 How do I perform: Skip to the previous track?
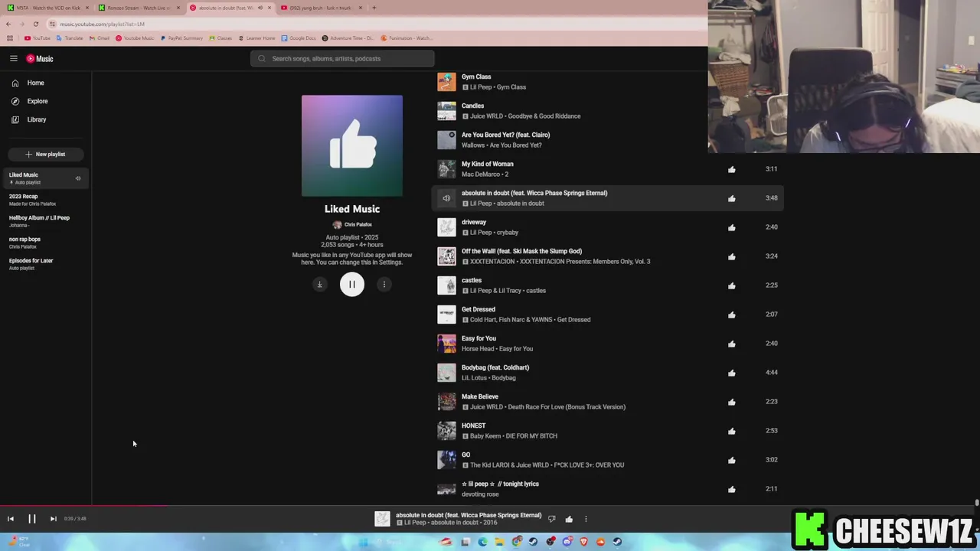click(11, 519)
